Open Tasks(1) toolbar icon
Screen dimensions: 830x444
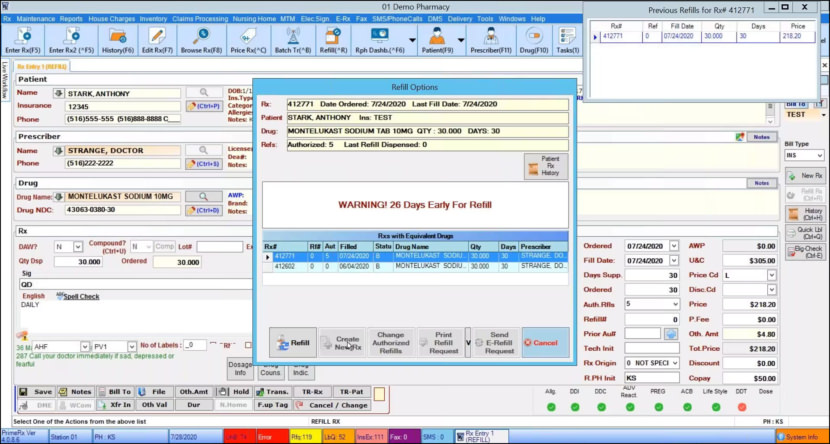pos(567,41)
